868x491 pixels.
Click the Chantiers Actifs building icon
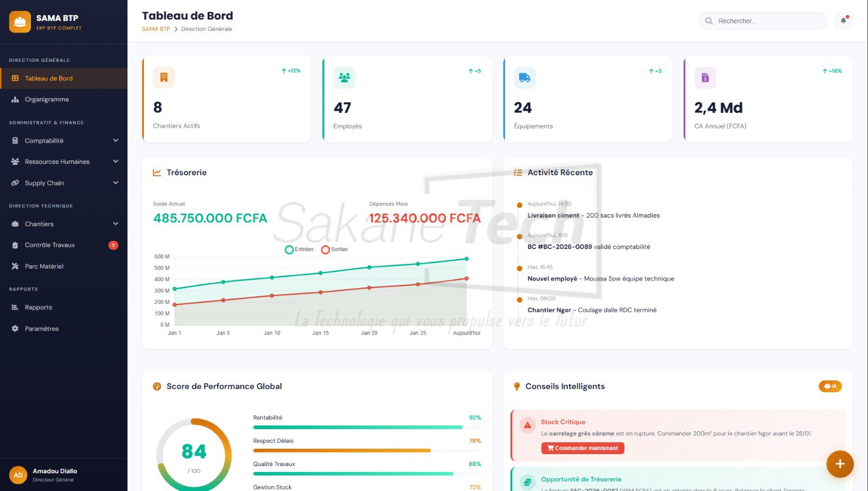click(x=164, y=78)
